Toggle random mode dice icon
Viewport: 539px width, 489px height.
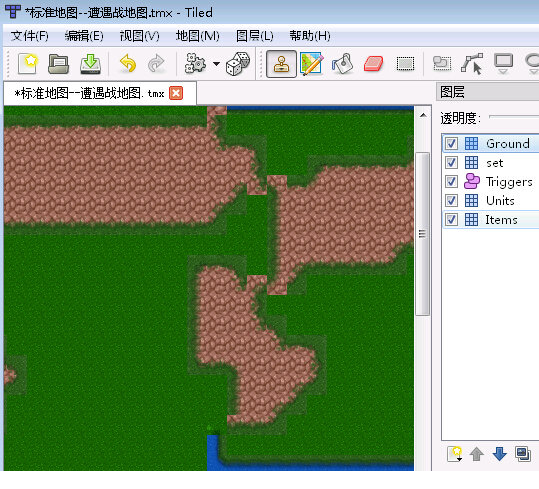click(x=238, y=64)
